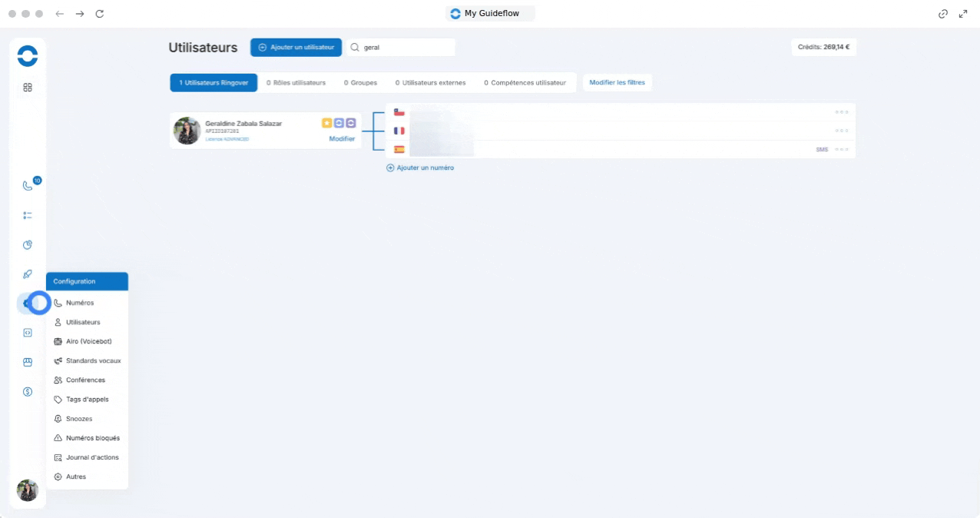
Task: Switch to the Groupes tab
Action: click(x=360, y=83)
